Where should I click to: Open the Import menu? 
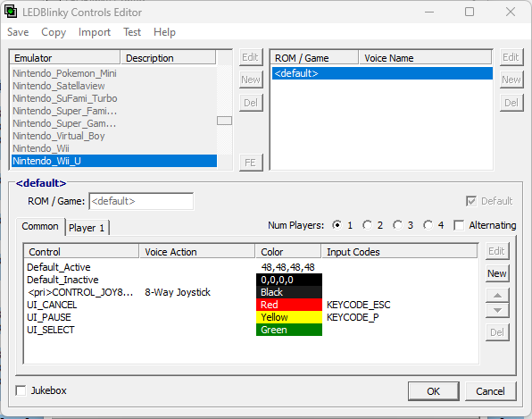point(95,32)
